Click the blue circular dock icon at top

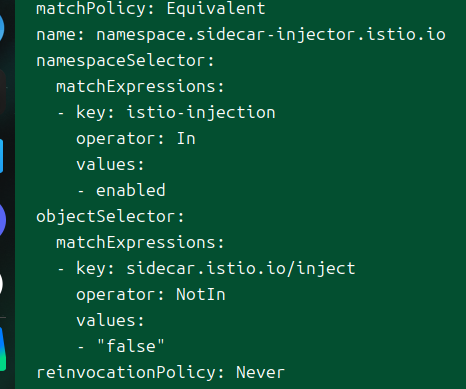tap(2, 27)
